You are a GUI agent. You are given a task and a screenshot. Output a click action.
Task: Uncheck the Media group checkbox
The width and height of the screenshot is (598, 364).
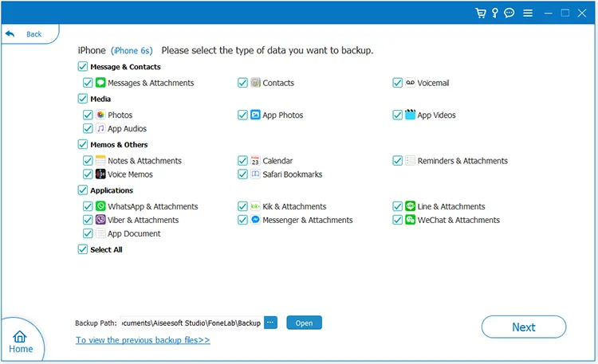click(83, 99)
